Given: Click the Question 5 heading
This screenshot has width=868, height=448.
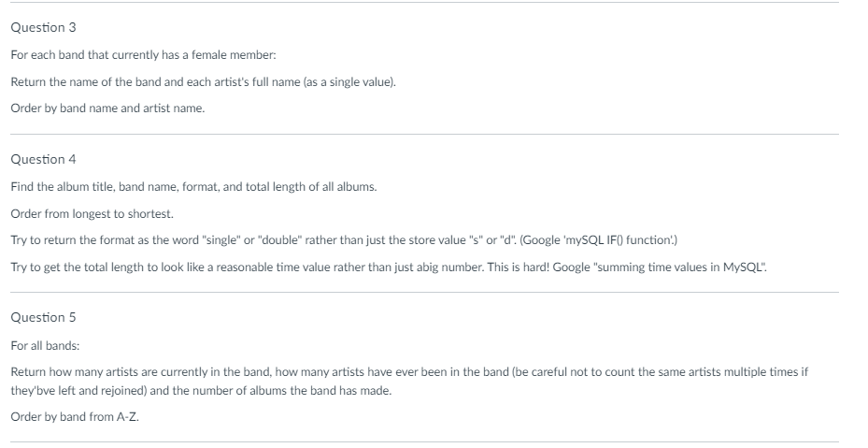Looking at the screenshot, I should (43, 318).
